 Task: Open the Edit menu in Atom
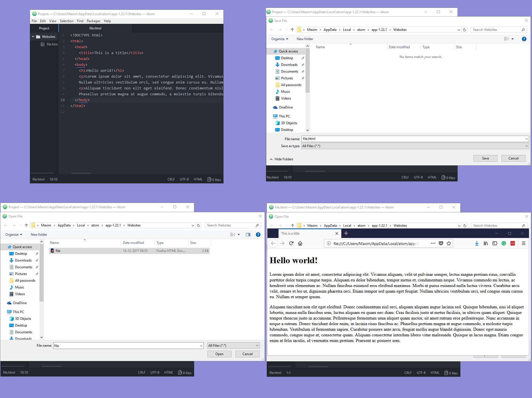click(43, 21)
